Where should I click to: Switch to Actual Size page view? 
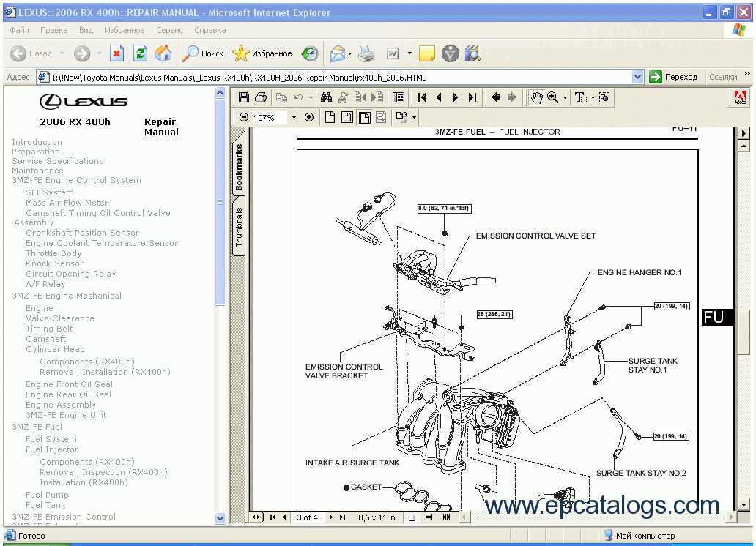pyautogui.click(x=330, y=118)
